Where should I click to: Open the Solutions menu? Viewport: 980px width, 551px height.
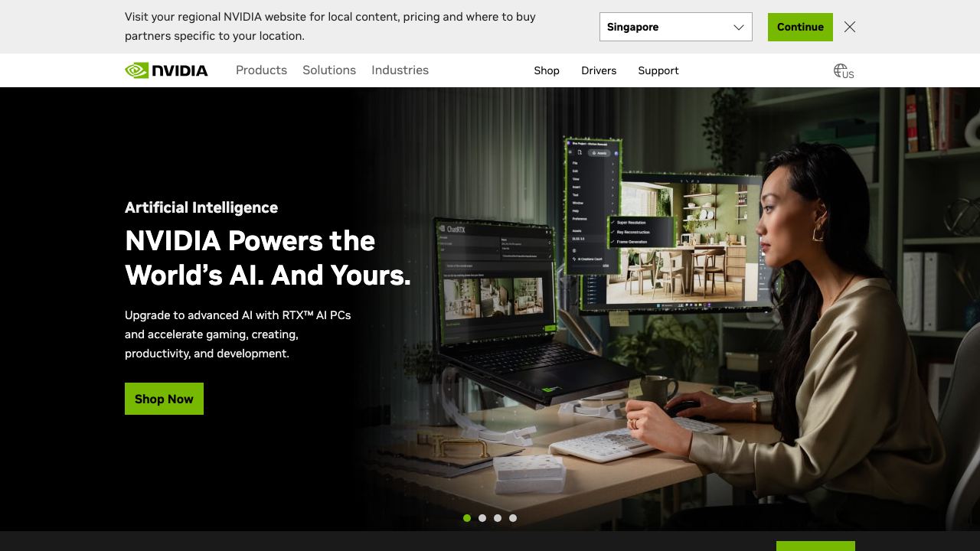(x=329, y=70)
